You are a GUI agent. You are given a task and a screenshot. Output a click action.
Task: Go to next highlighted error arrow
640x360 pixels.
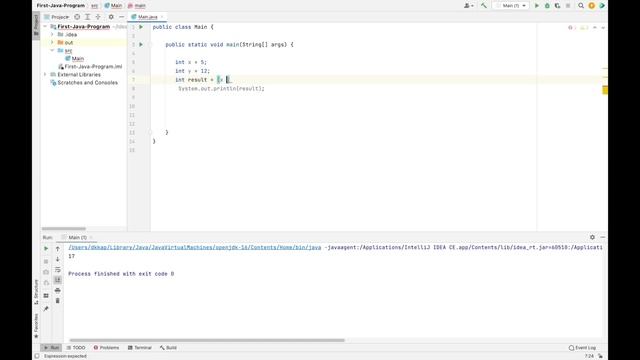click(603, 27)
